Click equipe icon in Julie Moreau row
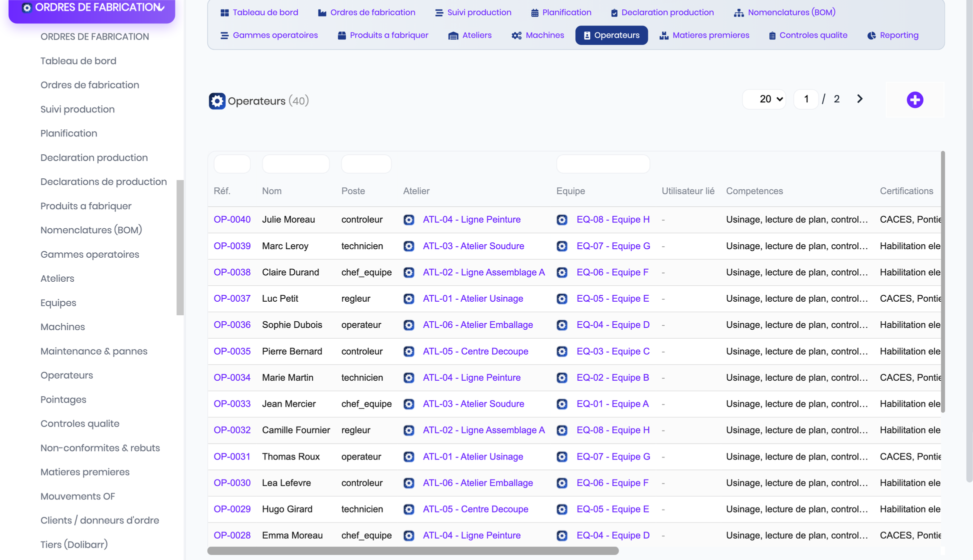Screen dimensions: 973x560 click(x=562, y=220)
